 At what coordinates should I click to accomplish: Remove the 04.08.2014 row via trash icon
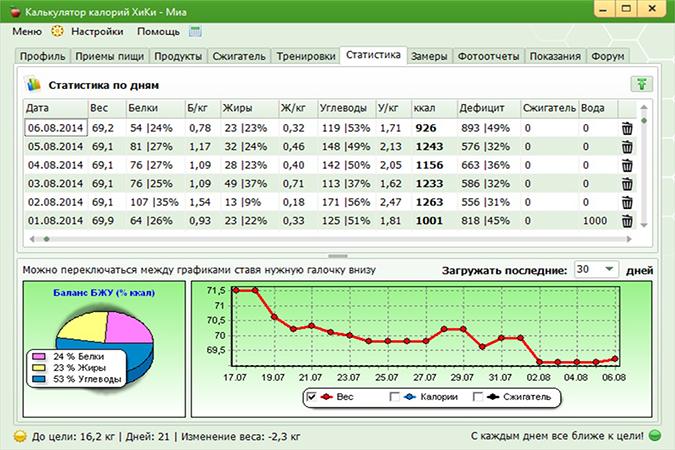pyautogui.click(x=627, y=165)
